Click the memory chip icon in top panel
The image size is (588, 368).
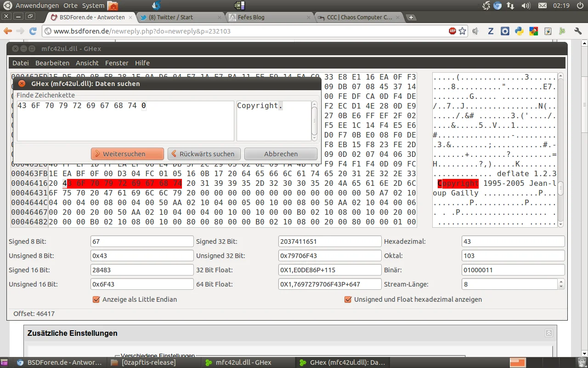pos(239,6)
